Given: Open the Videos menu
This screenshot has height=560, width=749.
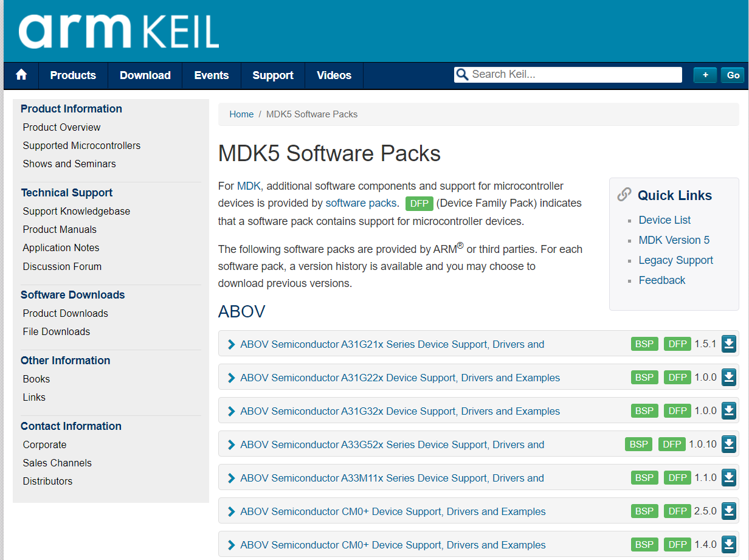Looking at the screenshot, I should pyautogui.click(x=334, y=75).
